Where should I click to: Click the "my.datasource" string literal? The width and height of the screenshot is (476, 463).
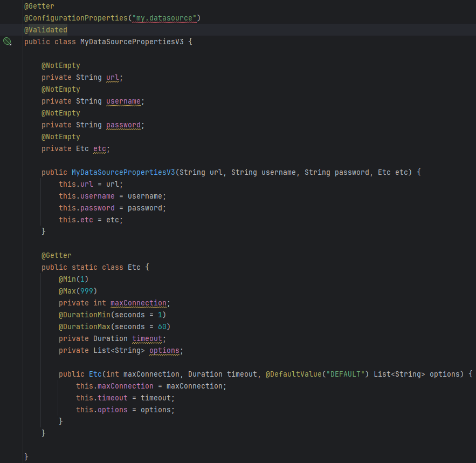[164, 18]
